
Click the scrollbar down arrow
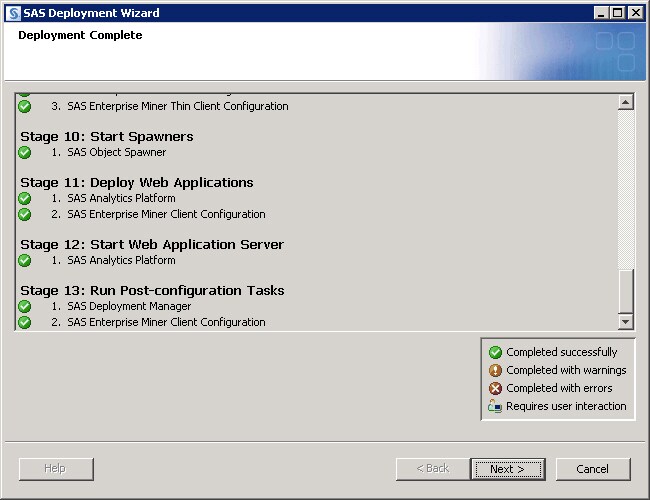click(x=626, y=322)
